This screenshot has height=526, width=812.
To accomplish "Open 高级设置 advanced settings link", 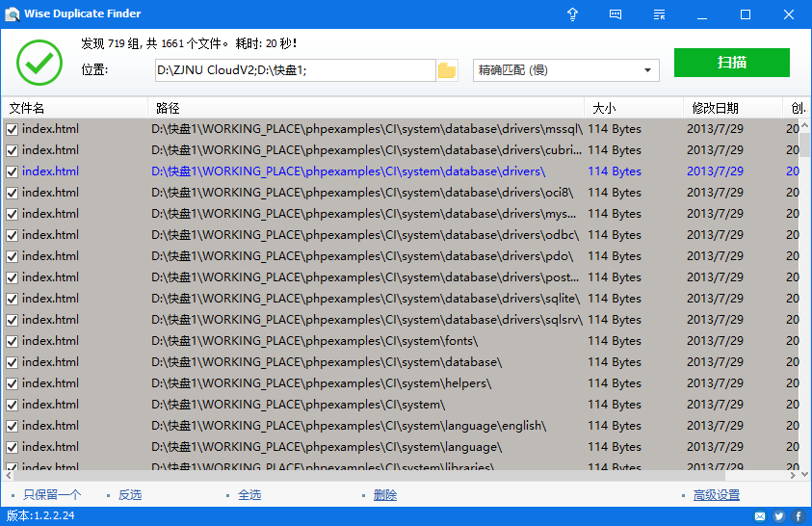I will (717, 495).
